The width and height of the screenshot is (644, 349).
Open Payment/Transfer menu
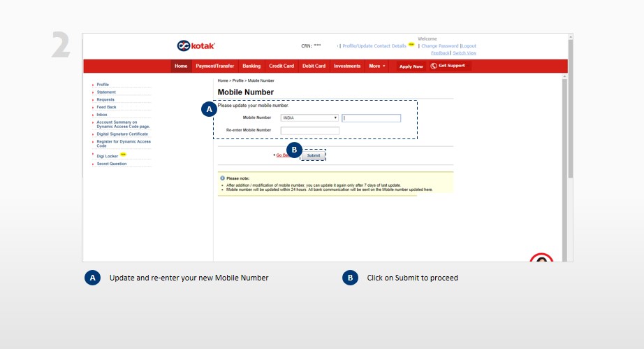point(215,66)
